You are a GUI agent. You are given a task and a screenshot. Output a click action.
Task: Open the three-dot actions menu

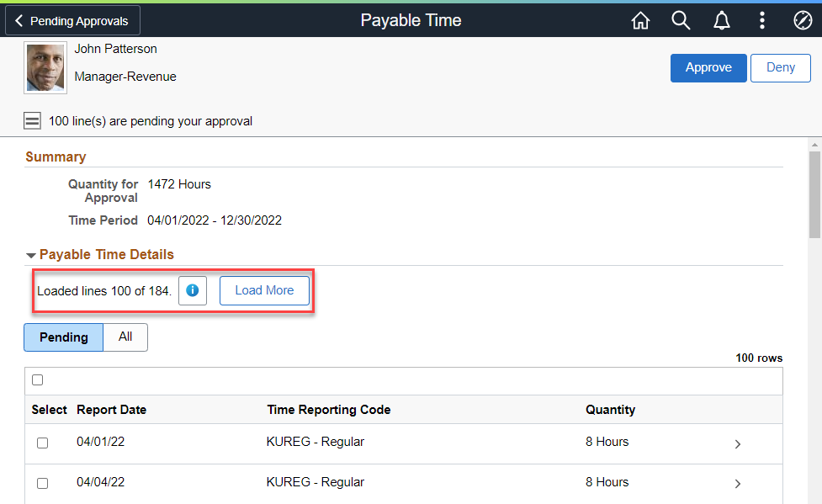761,21
